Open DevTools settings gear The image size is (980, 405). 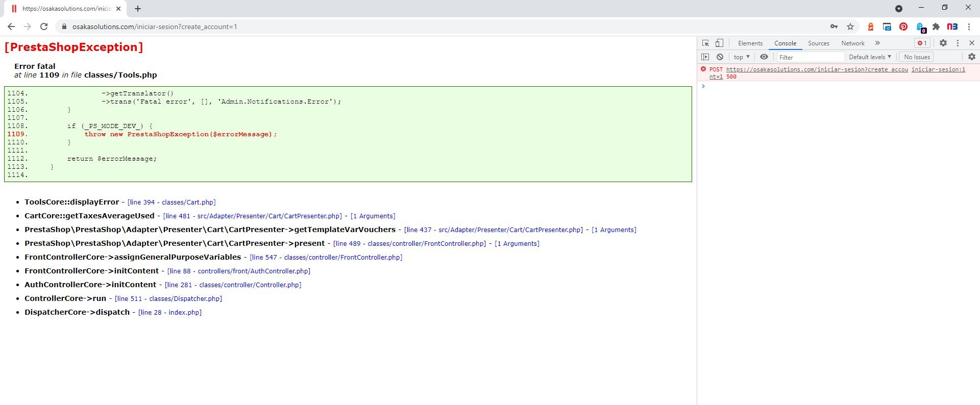[943, 43]
